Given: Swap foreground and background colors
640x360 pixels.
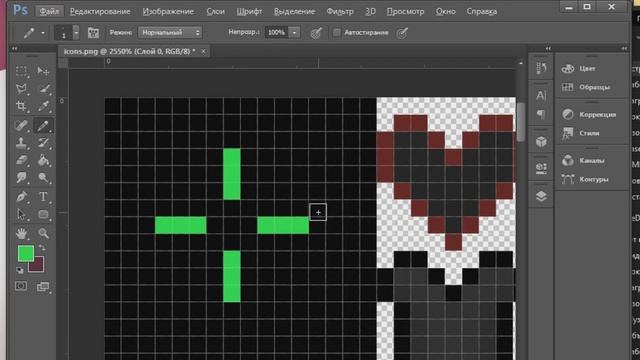Looking at the screenshot, I should [x=42, y=248].
